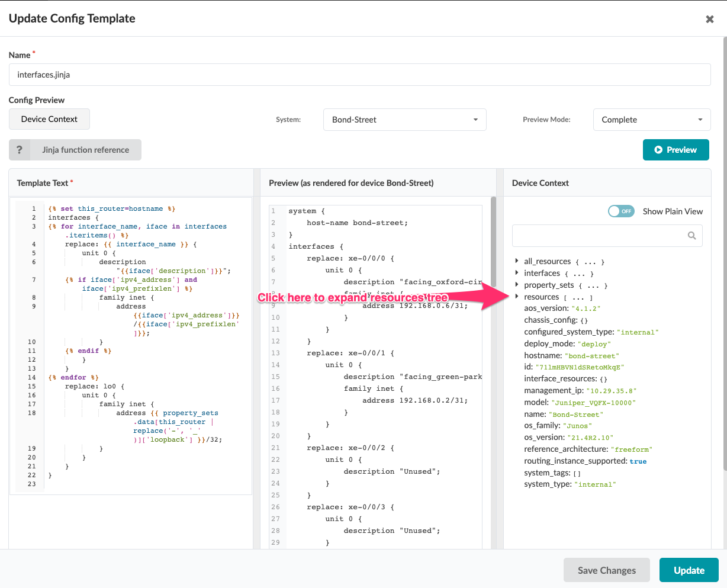Close the Update Config Template dialog
Image resolution: width=727 pixels, height=588 pixels.
pos(709,19)
